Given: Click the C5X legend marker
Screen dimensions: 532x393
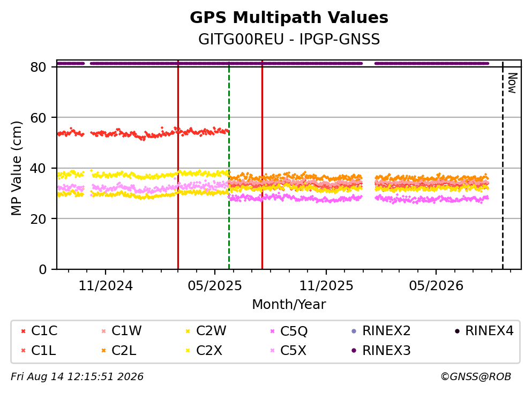Looking at the screenshot, I should (272, 351).
